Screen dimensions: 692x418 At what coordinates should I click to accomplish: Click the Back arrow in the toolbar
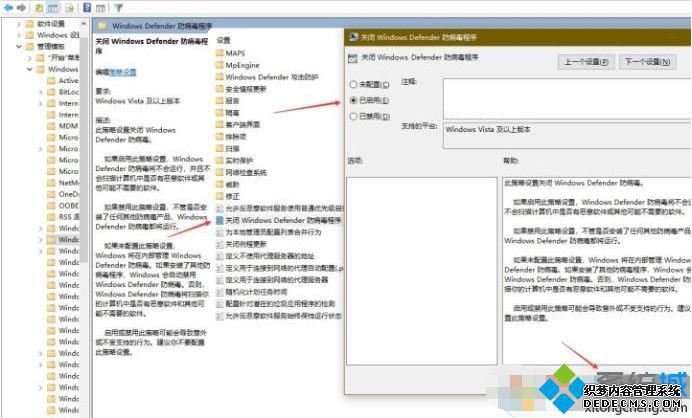tap(8, 8)
